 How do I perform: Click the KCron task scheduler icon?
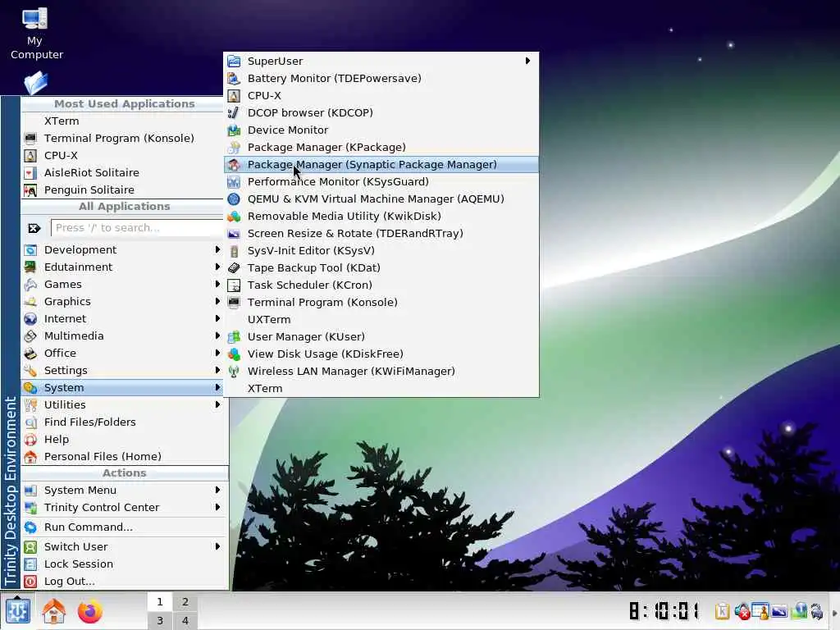coord(234,285)
